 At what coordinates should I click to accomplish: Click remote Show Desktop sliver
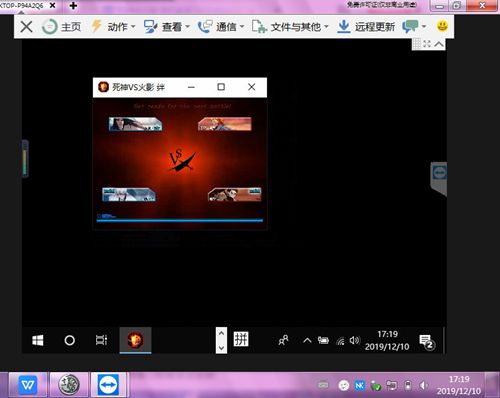(444, 340)
